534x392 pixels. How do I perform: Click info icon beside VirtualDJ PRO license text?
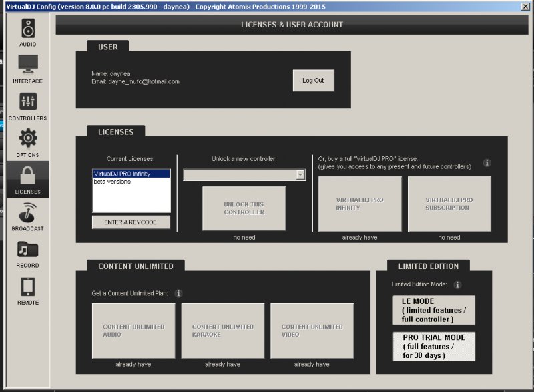[487, 163]
